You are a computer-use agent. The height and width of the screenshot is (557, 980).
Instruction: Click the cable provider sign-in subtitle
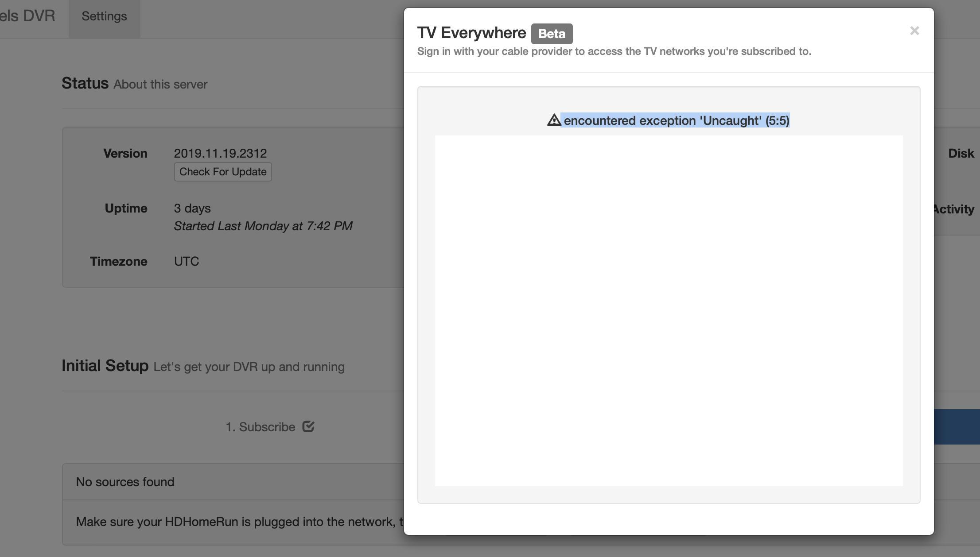point(614,51)
